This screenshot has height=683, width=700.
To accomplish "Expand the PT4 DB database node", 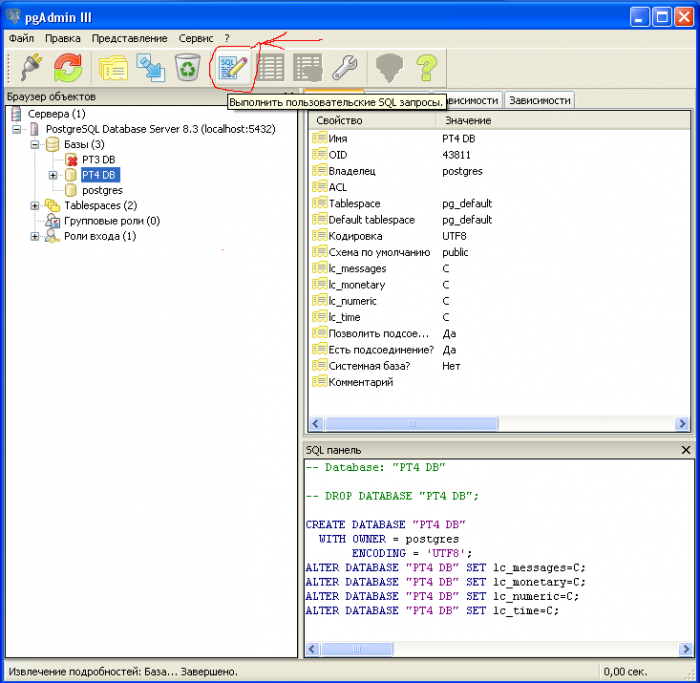I will pos(54,175).
